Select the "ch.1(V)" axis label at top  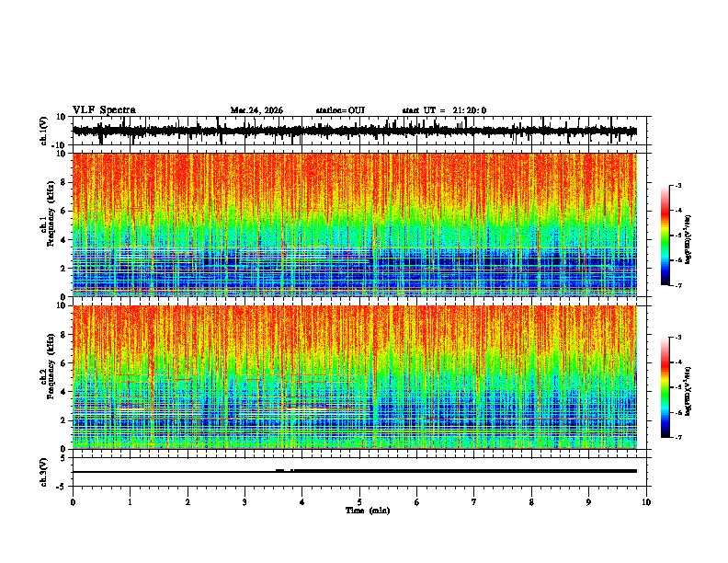tap(44, 131)
